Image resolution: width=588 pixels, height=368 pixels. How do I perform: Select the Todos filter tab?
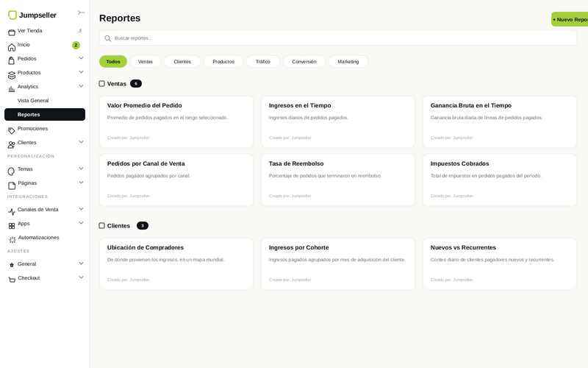point(113,62)
